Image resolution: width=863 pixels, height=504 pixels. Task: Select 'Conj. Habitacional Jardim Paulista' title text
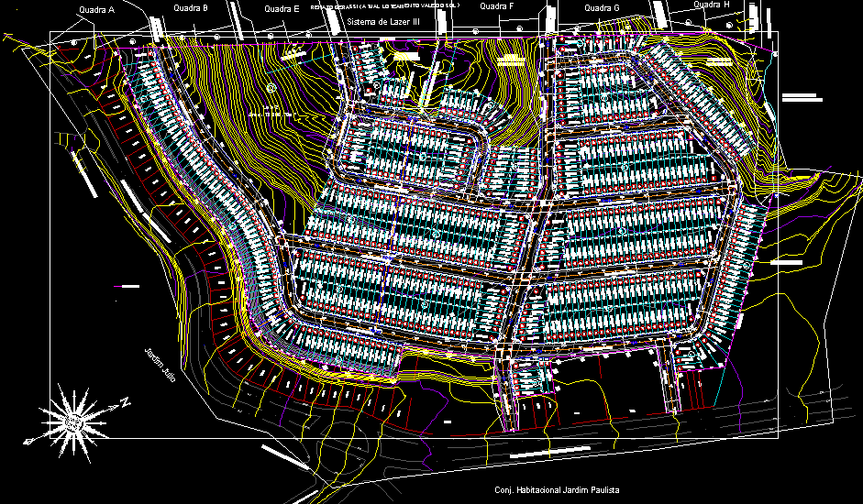click(556, 490)
